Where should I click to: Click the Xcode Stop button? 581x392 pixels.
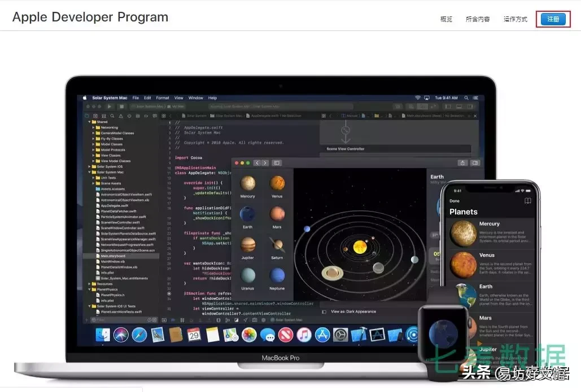coord(121,106)
